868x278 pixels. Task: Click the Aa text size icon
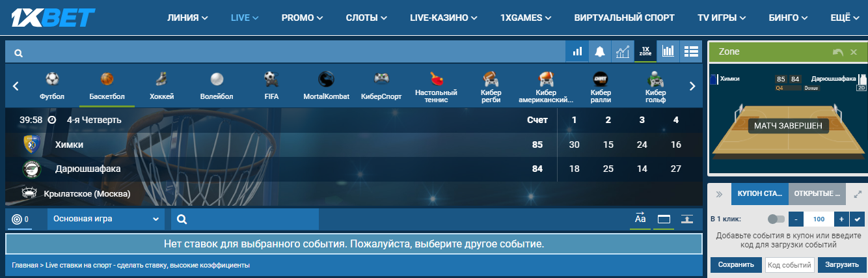[640, 219]
